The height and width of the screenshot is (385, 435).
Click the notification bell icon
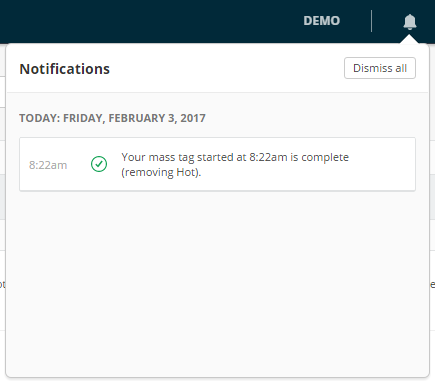tap(410, 22)
